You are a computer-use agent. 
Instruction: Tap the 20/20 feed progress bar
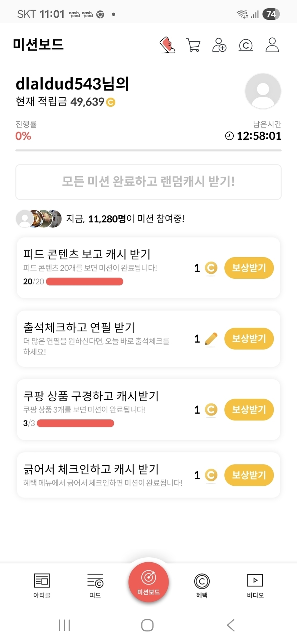84,282
